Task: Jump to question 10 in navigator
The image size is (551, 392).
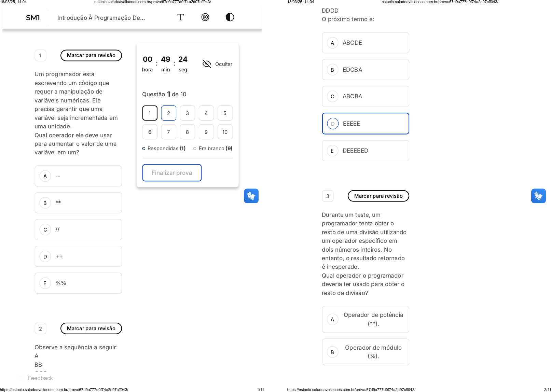Action: coord(225,132)
